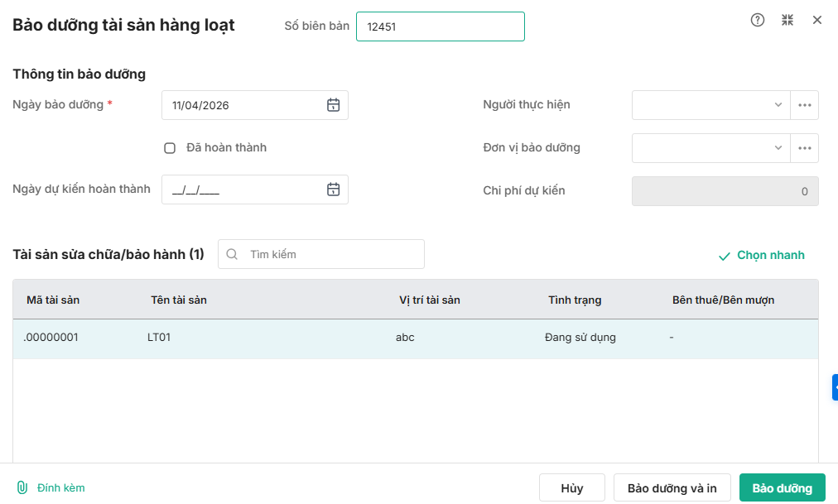Click the three-dot button beside Người thực hiện
The width and height of the screenshot is (838, 504).
(x=804, y=105)
